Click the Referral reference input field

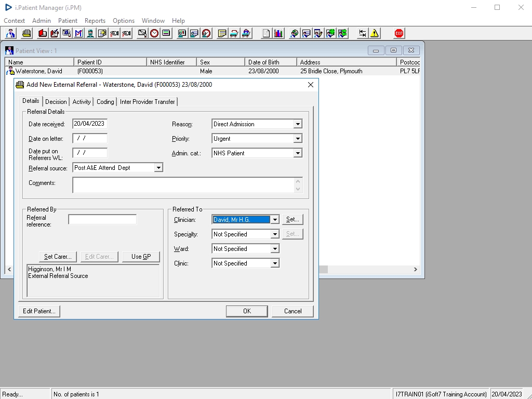pos(102,220)
